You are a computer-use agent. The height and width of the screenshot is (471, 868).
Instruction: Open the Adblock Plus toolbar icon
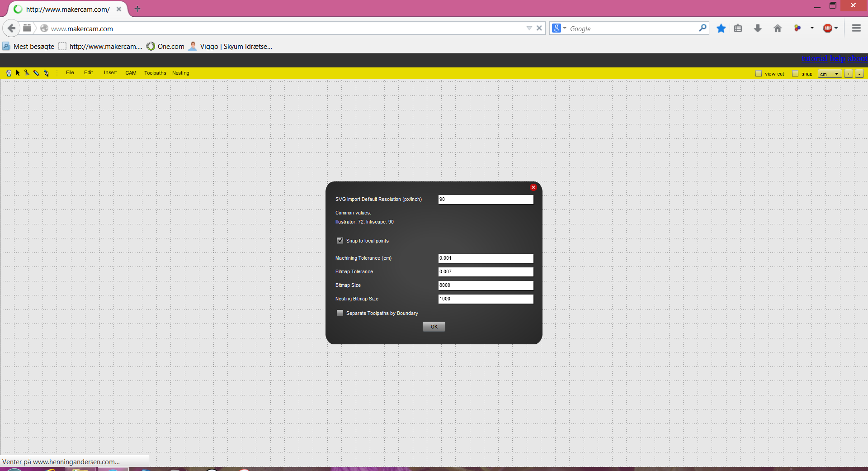(x=827, y=28)
